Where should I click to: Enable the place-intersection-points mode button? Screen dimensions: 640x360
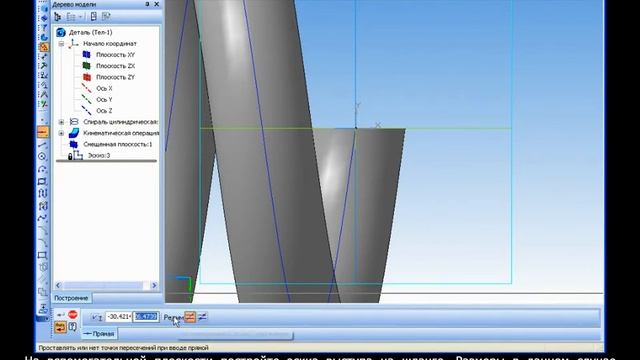coord(190,317)
